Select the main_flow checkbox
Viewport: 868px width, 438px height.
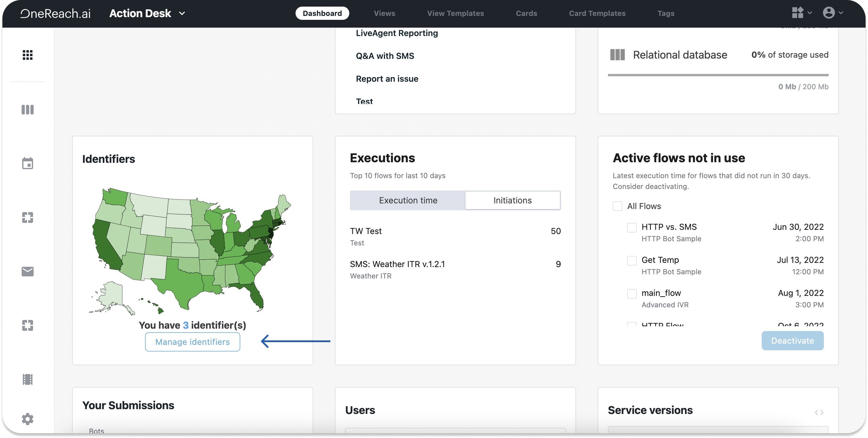click(632, 294)
